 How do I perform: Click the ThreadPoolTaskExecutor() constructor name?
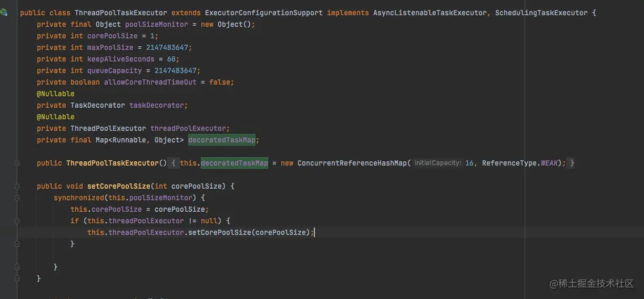[113, 163]
